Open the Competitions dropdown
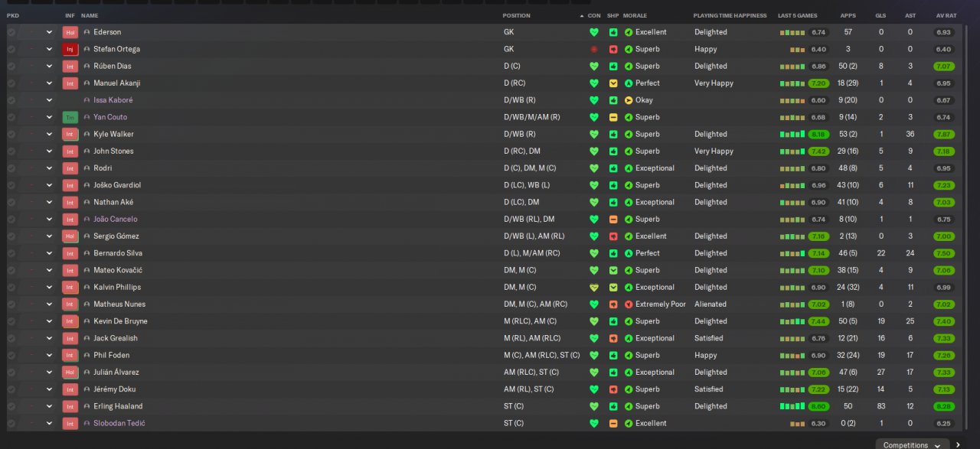The height and width of the screenshot is (449, 980). click(x=912, y=444)
